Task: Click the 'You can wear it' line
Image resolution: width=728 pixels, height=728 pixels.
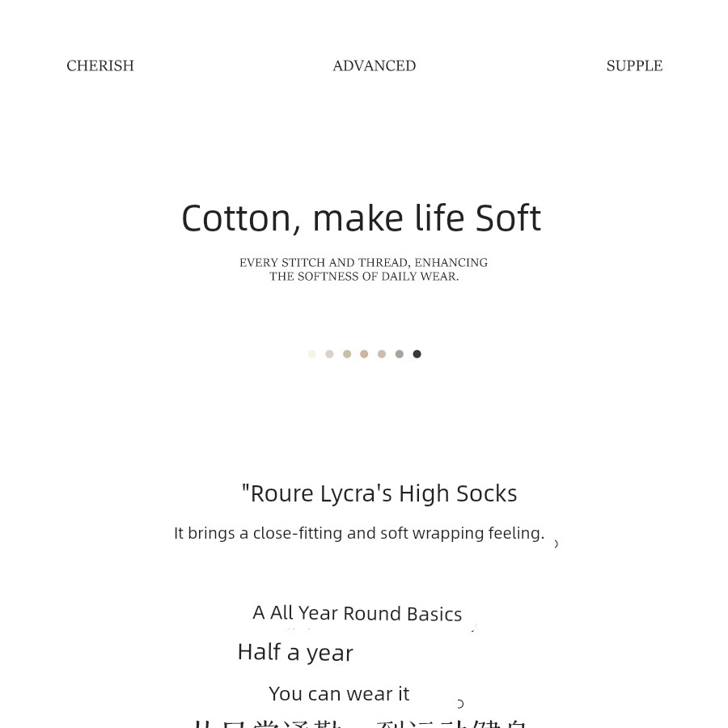Action: click(x=339, y=694)
